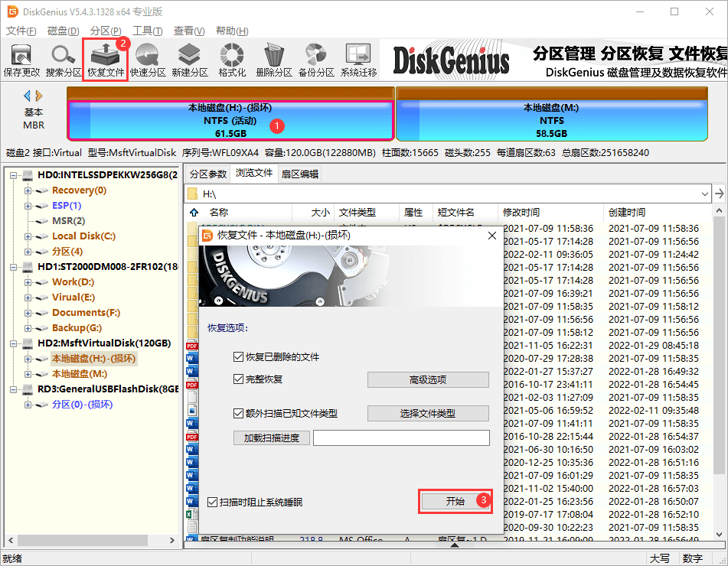
Task: Open the 分区(P) menu
Action: pyautogui.click(x=106, y=31)
